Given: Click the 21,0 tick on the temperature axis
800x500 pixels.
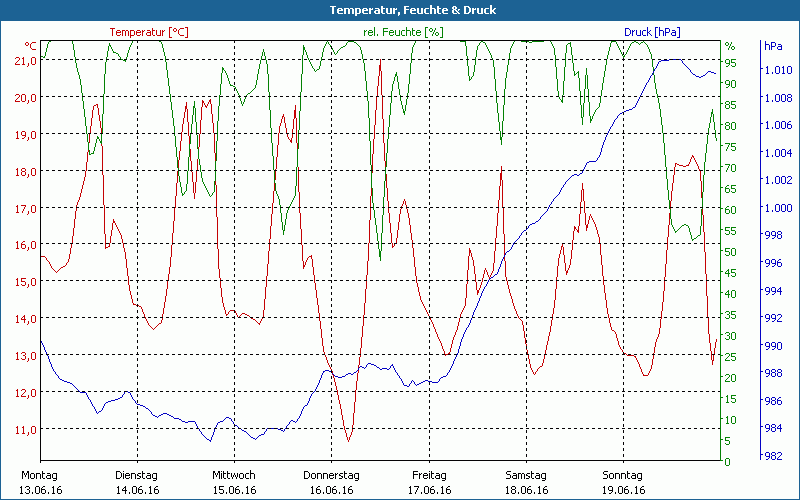Looking at the screenshot, I should (x=24, y=61).
